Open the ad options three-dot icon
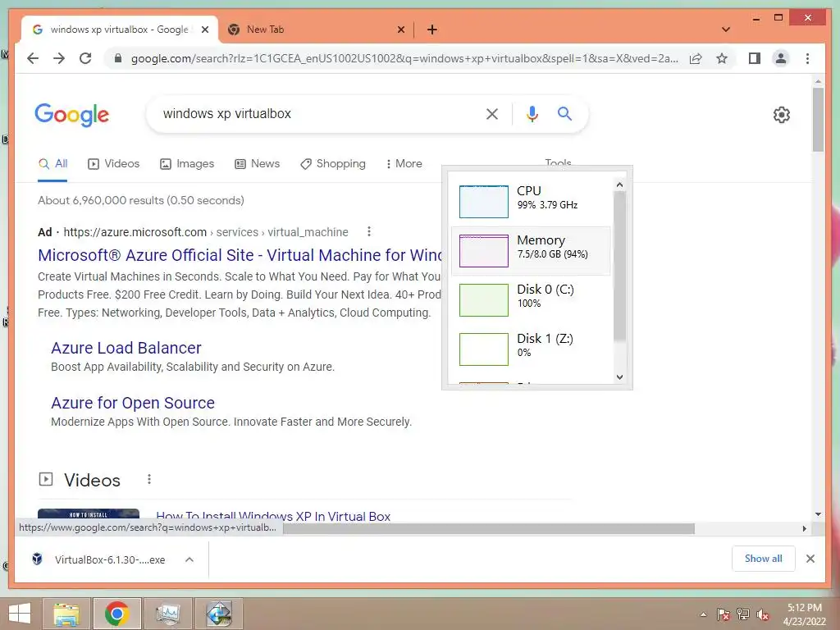Screen dimensions: 840x630 coord(368,231)
